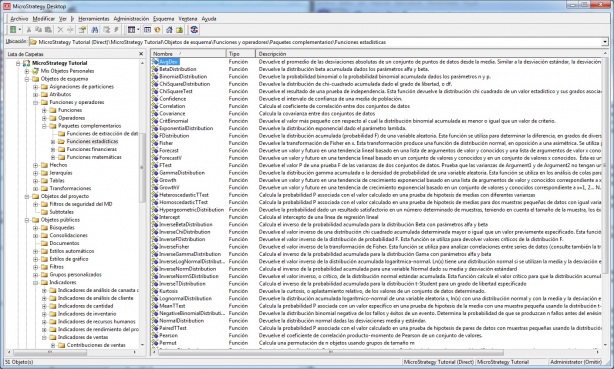Screen dimensions: 614x369
Task: Expand the Atributos folder node
Action: [35, 94]
